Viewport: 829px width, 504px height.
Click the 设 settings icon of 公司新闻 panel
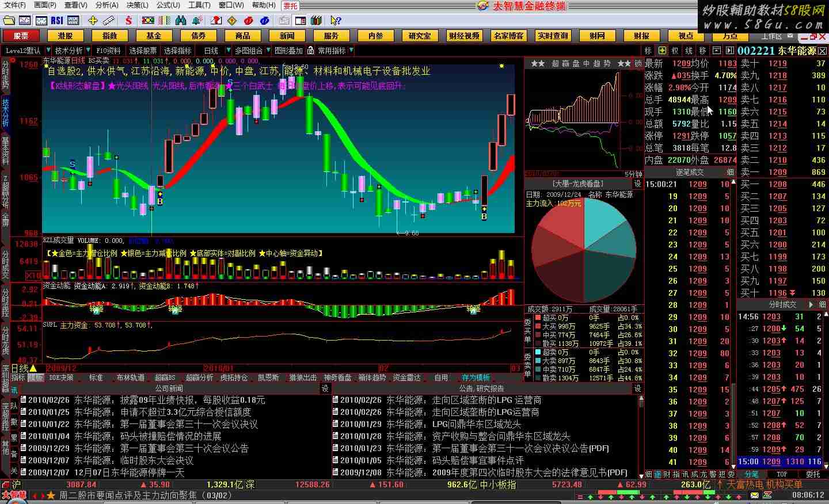325,388
